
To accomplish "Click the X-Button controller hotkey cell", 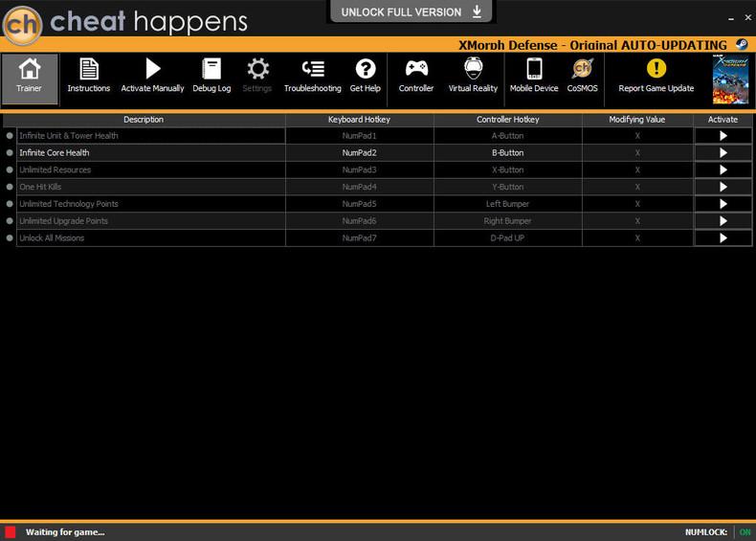I will [508, 169].
